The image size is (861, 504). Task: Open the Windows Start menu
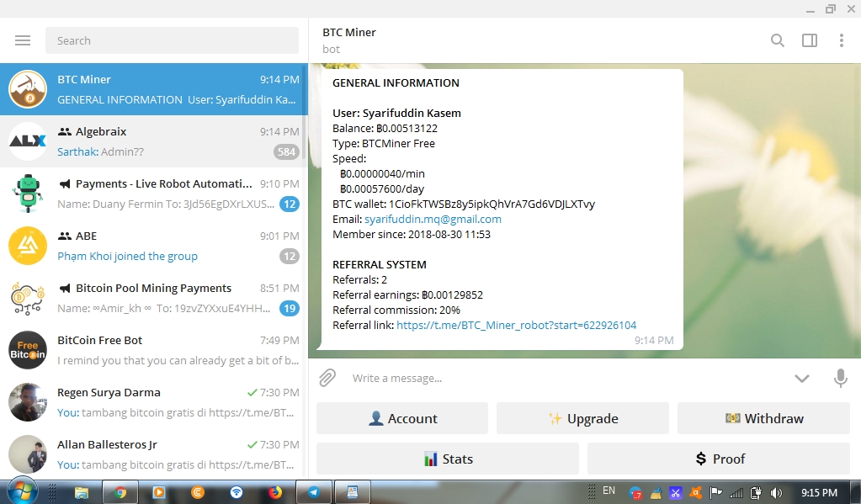click(x=22, y=491)
